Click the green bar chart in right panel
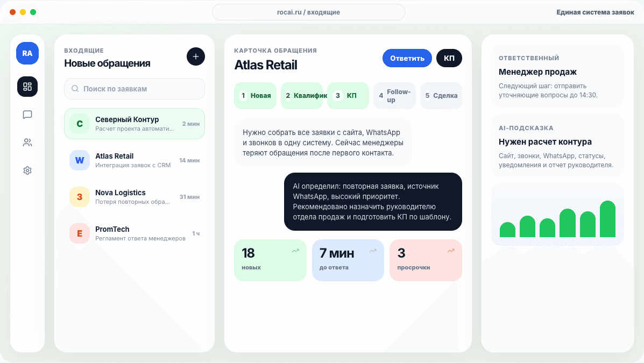This screenshot has width=644, height=363. tap(557, 215)
